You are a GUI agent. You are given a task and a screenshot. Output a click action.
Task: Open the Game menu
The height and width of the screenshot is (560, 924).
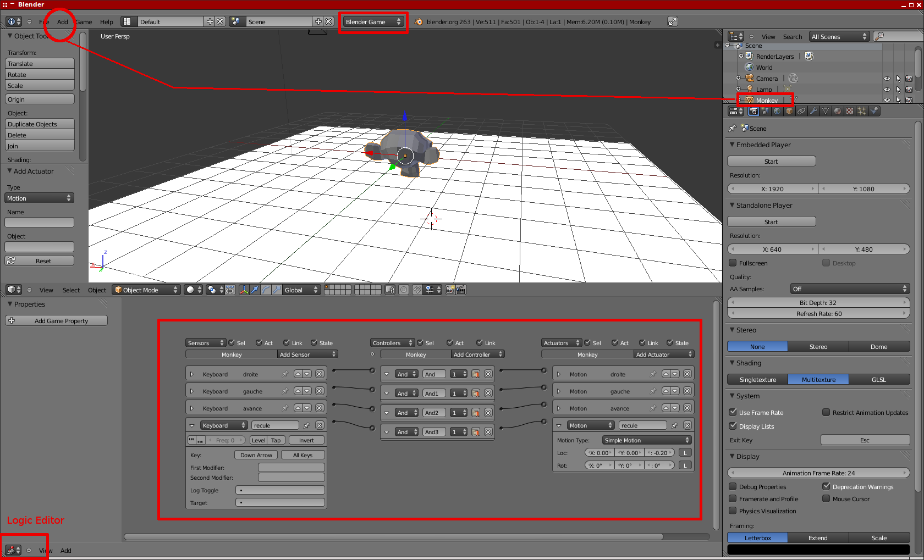point(84,22)
